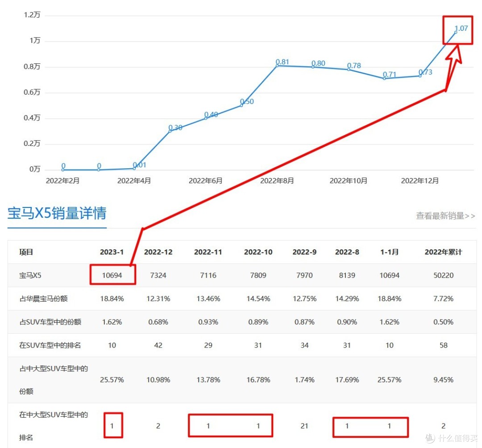This screenshot has width=482, height=448.
Task: Click the 2022年累计 column header
Action: pyautogui.click(x=443, y=252)
